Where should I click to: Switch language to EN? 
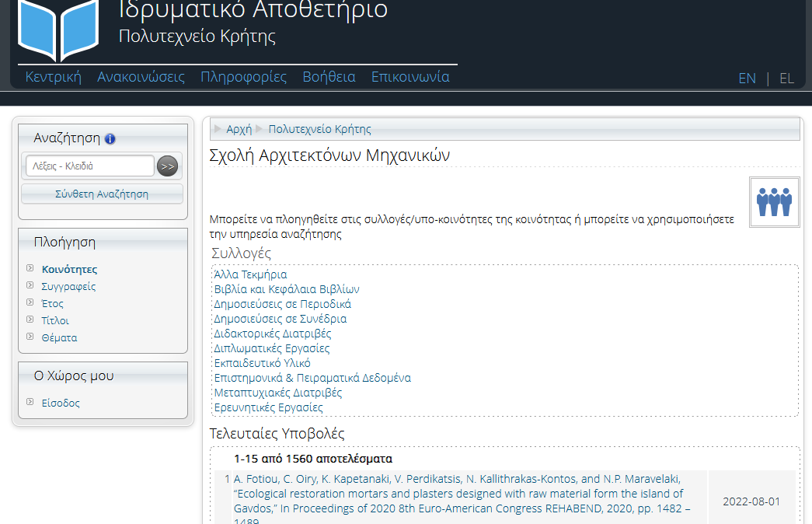(x=747, y=79)
